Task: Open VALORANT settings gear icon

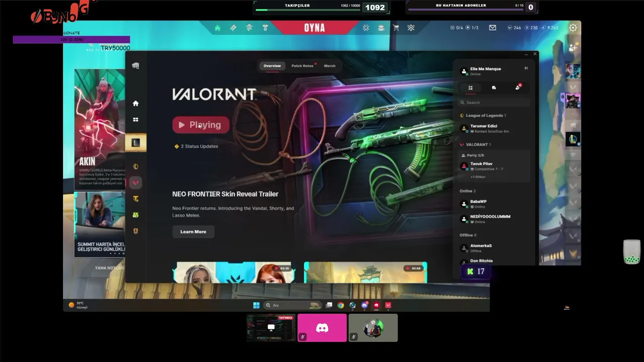Action: 573,28
